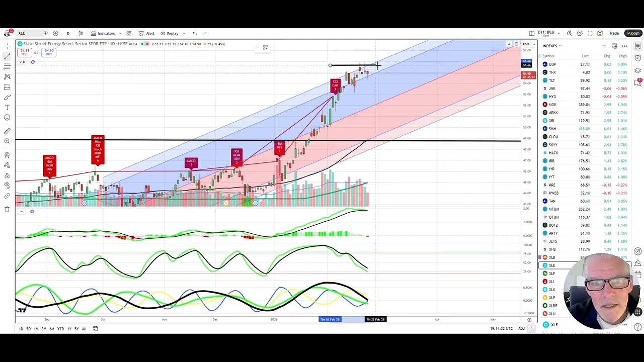Viewport: 644px width, 362px height.
Task: Select the XLF watchlist row
Action: (585, 274)
